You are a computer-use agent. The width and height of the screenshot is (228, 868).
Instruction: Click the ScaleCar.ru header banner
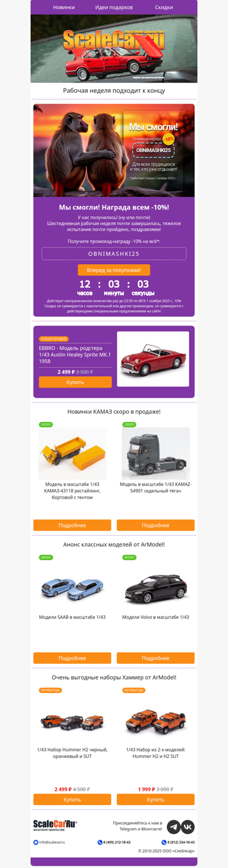[x=114, y=49]
